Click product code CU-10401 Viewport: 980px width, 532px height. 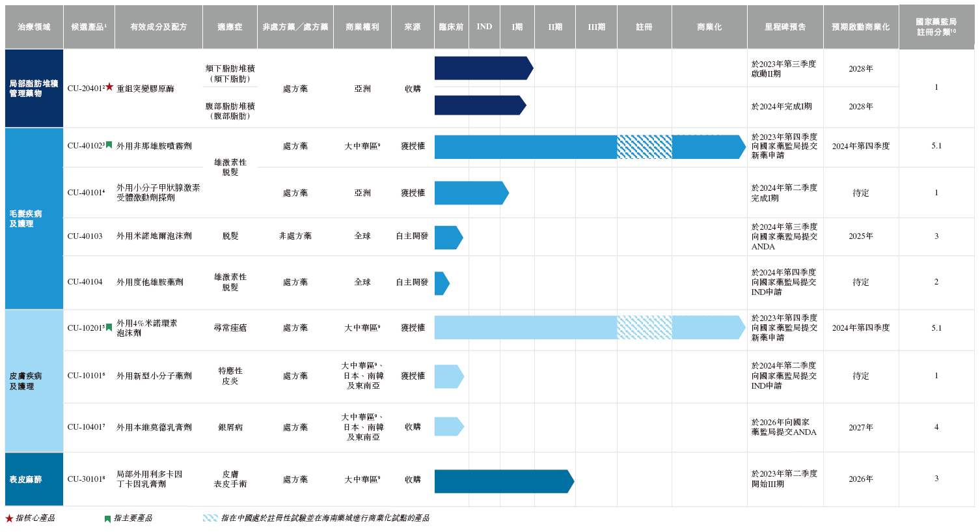[87, 427]
